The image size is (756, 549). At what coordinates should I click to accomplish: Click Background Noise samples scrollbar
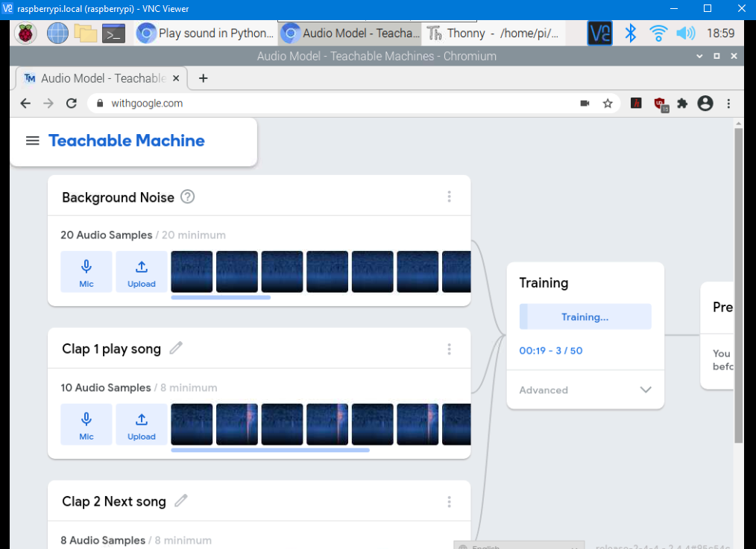[221, 298]
